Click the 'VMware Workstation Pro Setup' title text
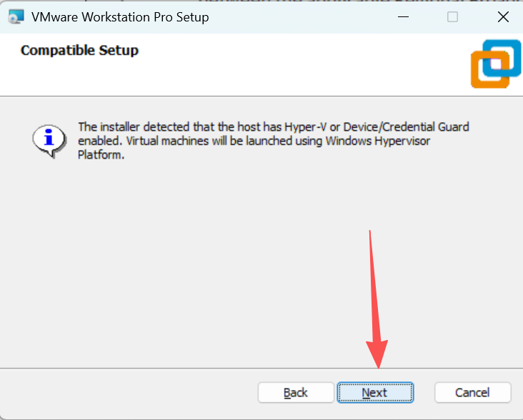Screen dimensions: 523x420 (120, 17)
